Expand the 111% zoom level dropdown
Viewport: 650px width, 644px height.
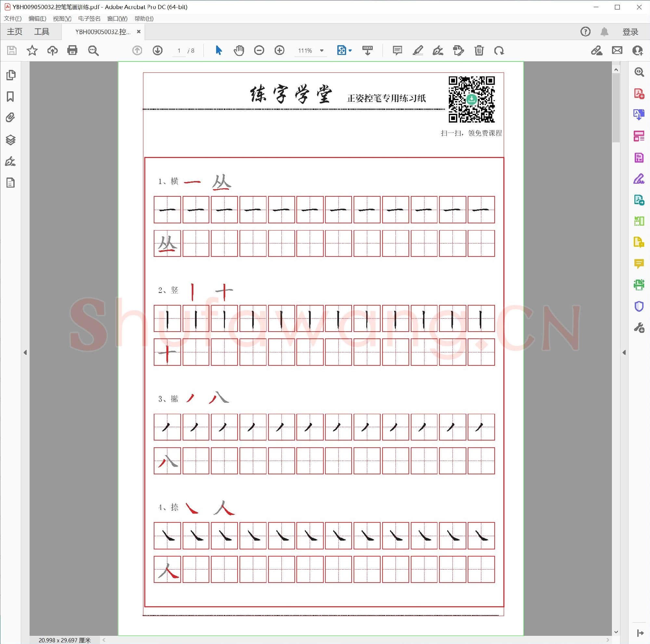322,50
